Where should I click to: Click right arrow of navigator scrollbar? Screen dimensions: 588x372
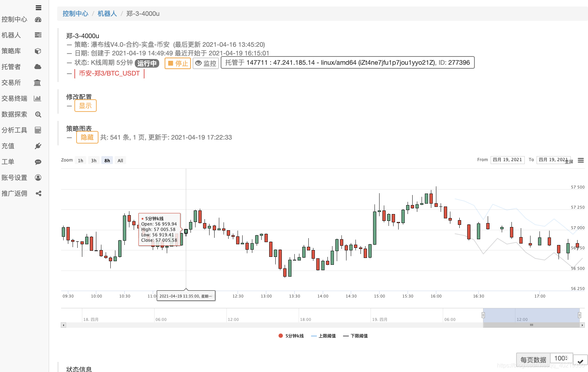click(x=582, y=325)
